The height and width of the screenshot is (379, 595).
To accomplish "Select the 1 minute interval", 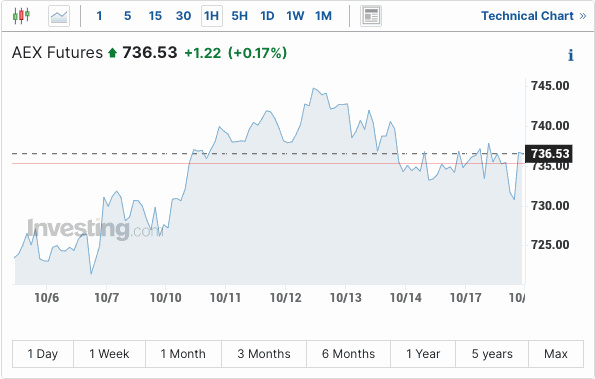I will (x=99, y=16).
